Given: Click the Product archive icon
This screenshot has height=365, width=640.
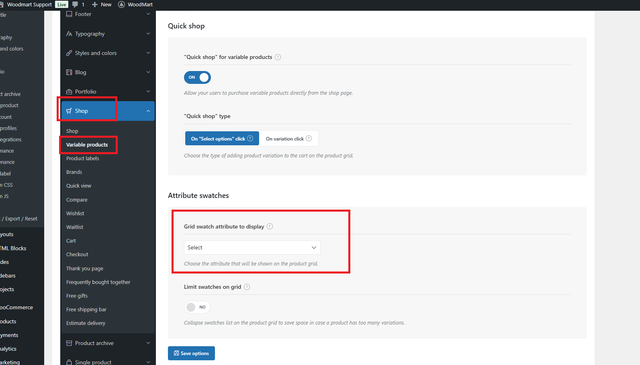Looking at the screenshot, I should point(69,343).
